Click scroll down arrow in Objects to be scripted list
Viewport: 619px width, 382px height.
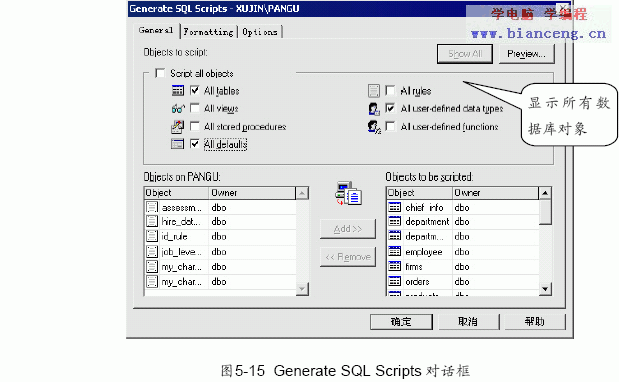click(x=545, y=289)
